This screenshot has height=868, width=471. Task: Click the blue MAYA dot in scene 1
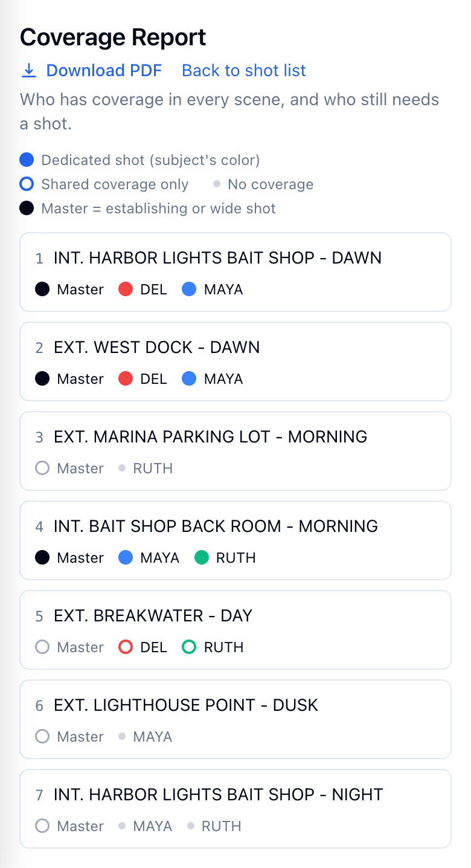point(189,290)
